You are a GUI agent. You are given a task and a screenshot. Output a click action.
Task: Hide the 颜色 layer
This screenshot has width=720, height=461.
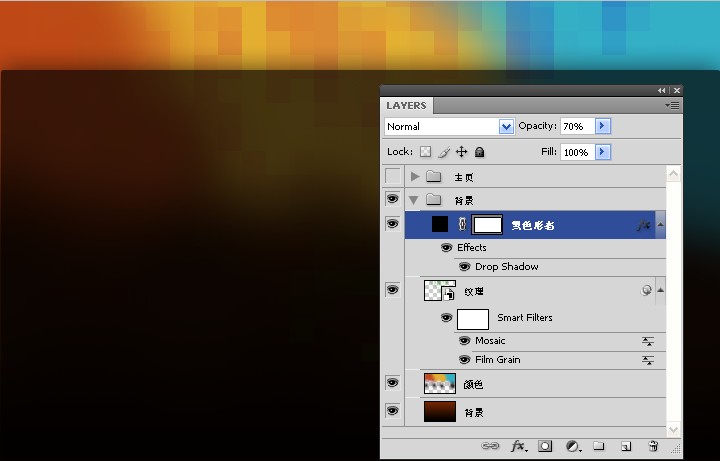click(x=393, y=382)
